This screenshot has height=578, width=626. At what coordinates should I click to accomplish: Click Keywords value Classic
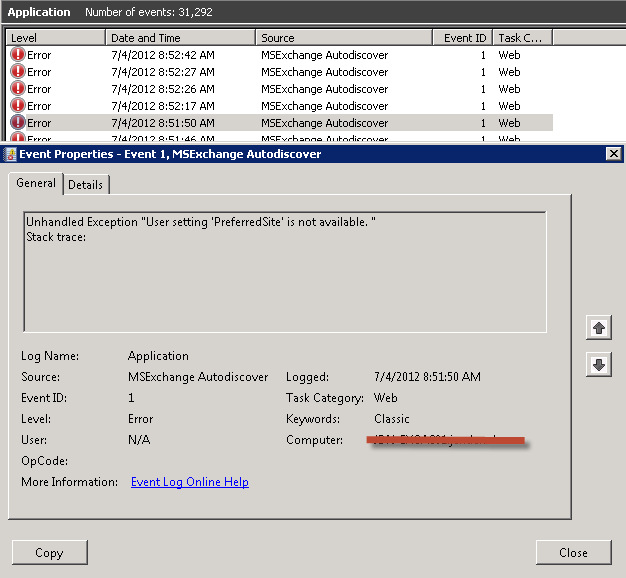point(392,419)
